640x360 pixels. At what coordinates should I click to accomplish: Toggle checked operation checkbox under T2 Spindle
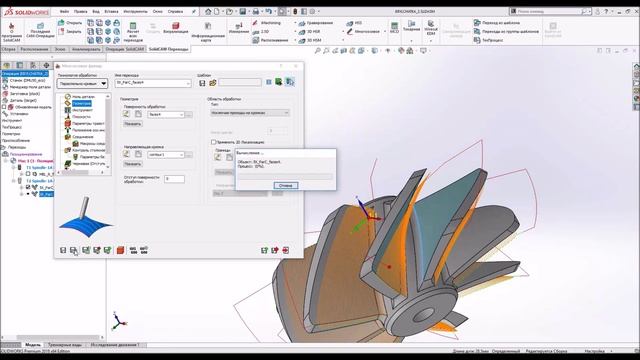(x=28, y=187)
